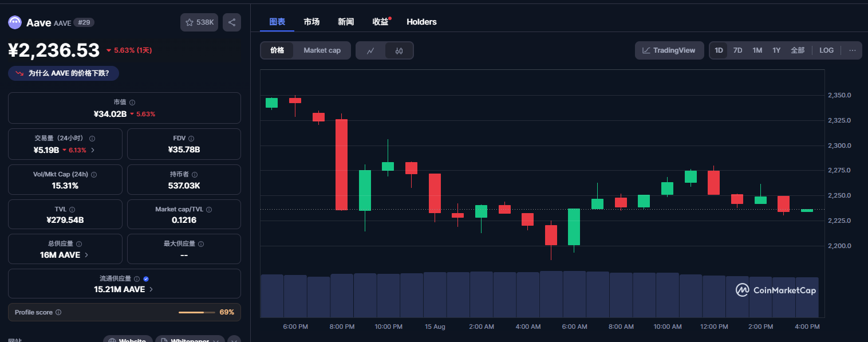
Task: Click the #29 rank badge
Action: 84,22
